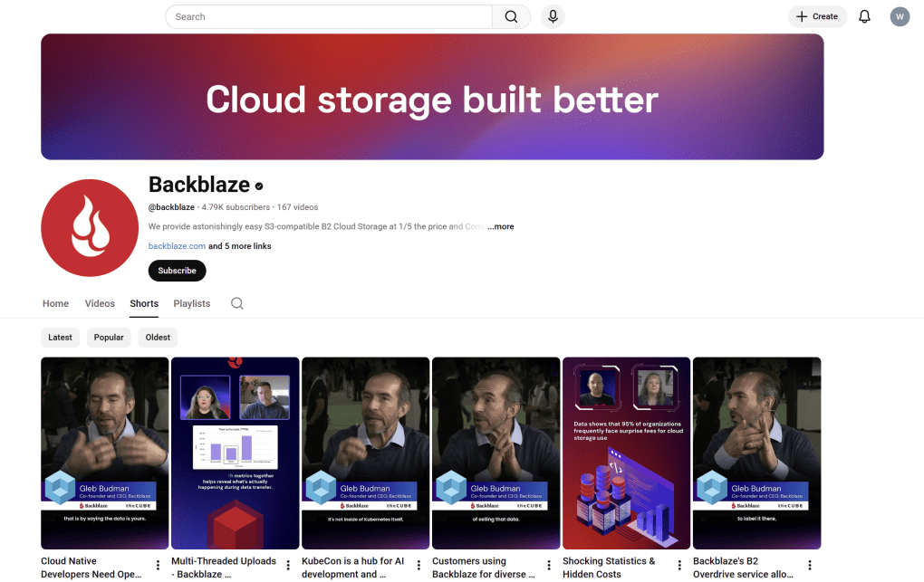924x582 pixels.
Task: Open options for Shocking Statistics short
Action: tap(679, 566)
